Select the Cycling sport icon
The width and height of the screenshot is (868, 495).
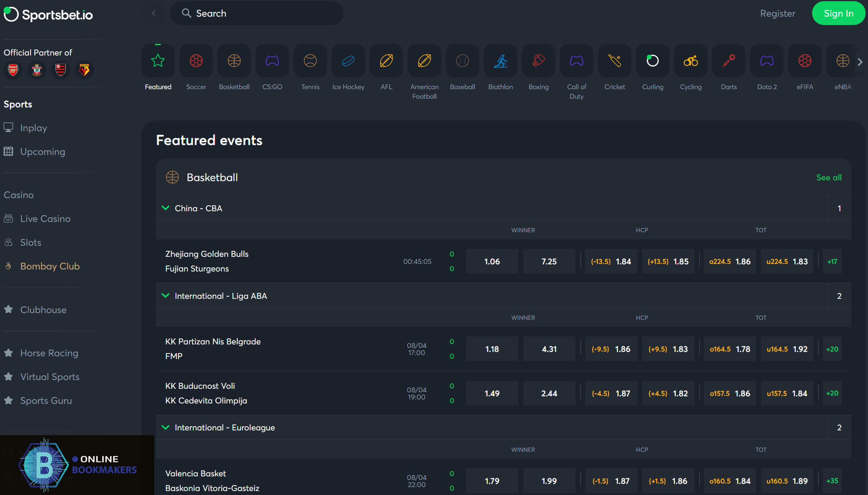(690, 61)
